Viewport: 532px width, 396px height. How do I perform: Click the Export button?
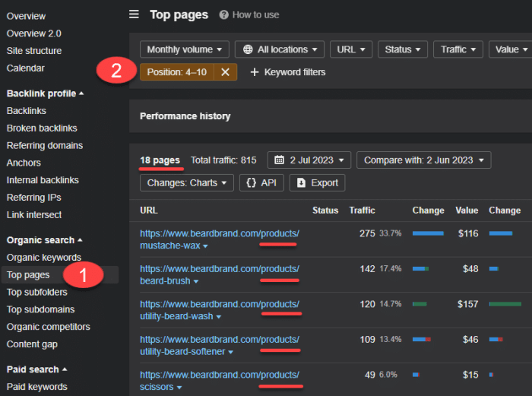[x=317, y=183]
